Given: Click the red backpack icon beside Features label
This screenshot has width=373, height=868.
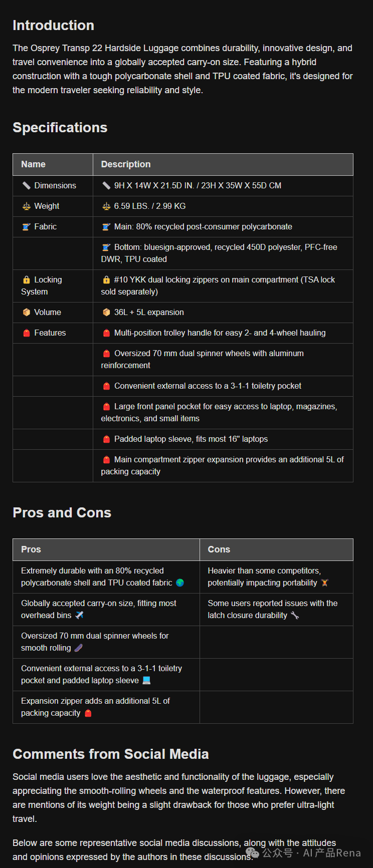Looking at the screenshot, I should 27,333.
